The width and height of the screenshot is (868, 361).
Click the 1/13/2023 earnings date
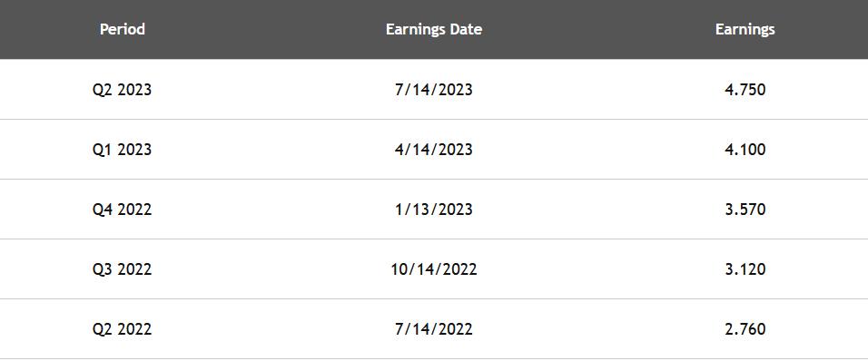click(x=433, y=209)
